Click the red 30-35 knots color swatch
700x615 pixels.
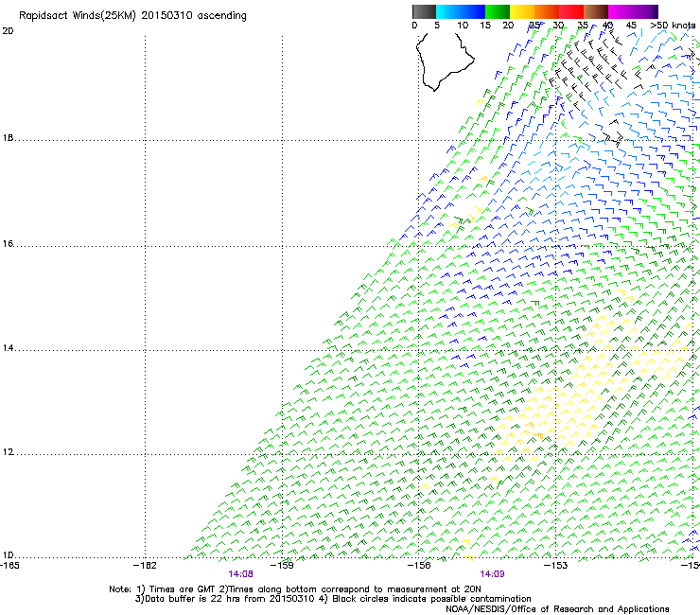[x=571, y=11]
